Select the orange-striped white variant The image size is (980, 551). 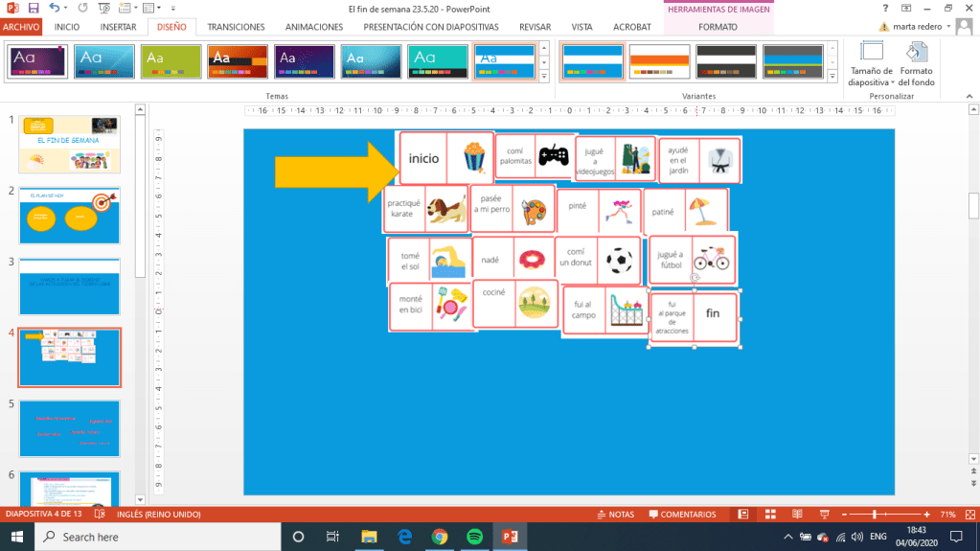click(659, 61)
